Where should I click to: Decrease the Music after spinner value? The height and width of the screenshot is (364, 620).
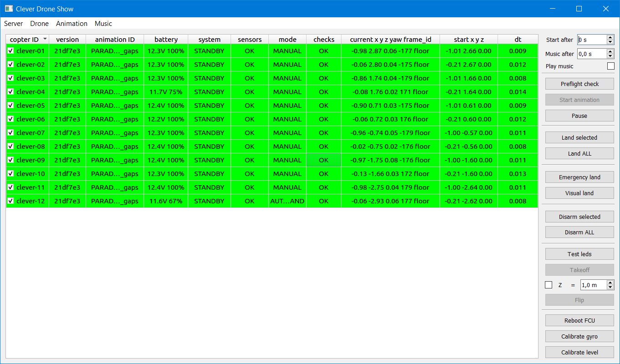coord(610,56)
